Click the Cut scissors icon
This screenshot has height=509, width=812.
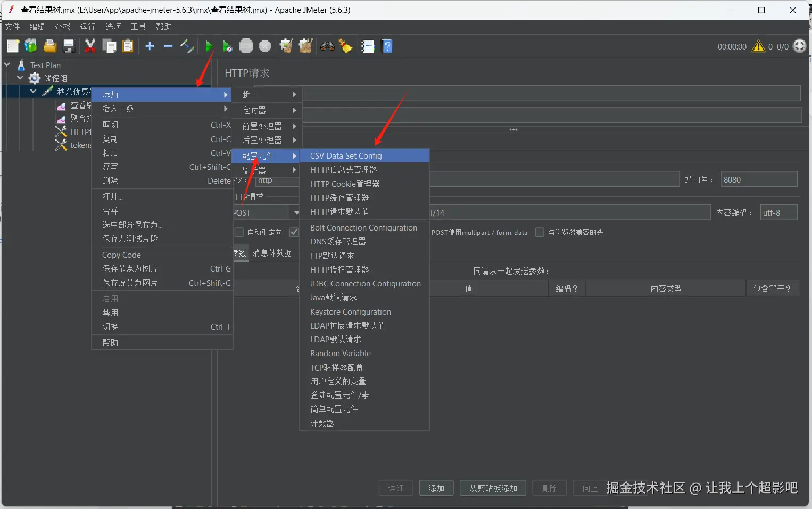(x=90, y=46)
